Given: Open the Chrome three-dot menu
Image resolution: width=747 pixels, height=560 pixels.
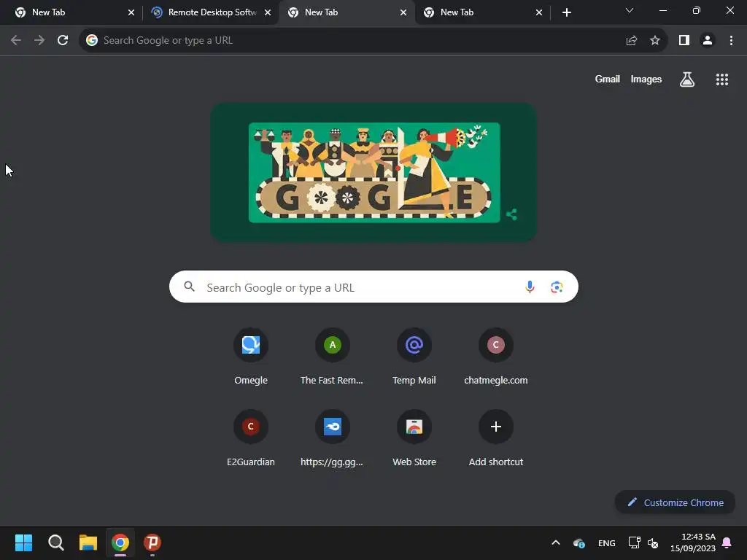Looking at the screenshot, I should click(x=731, y=41).
